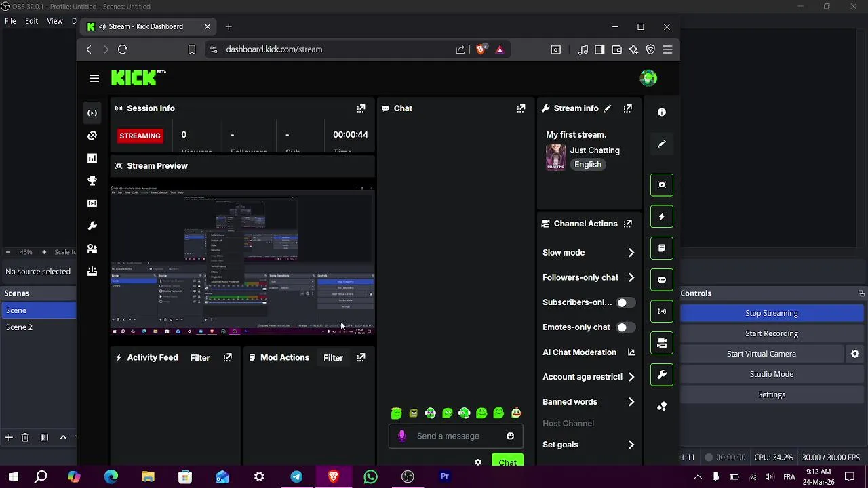Pop out the Stream info panel
Image resolution: width=868 pixels, height=488 pixels.
[628, 108]
